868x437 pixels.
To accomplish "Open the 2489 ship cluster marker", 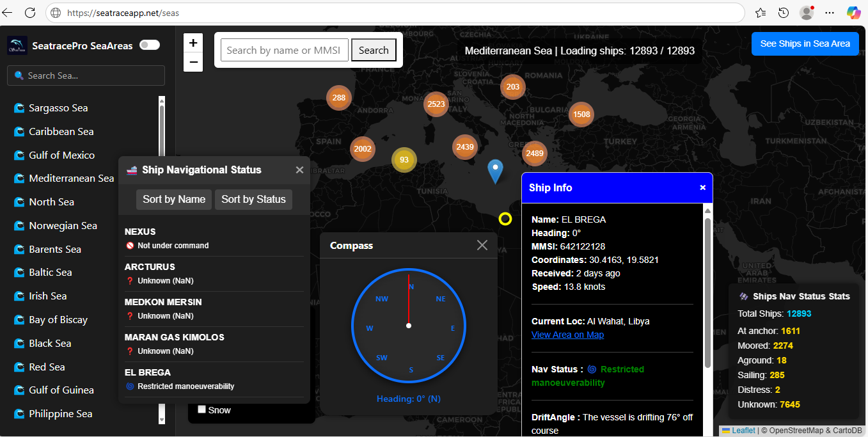I will 534,153.
